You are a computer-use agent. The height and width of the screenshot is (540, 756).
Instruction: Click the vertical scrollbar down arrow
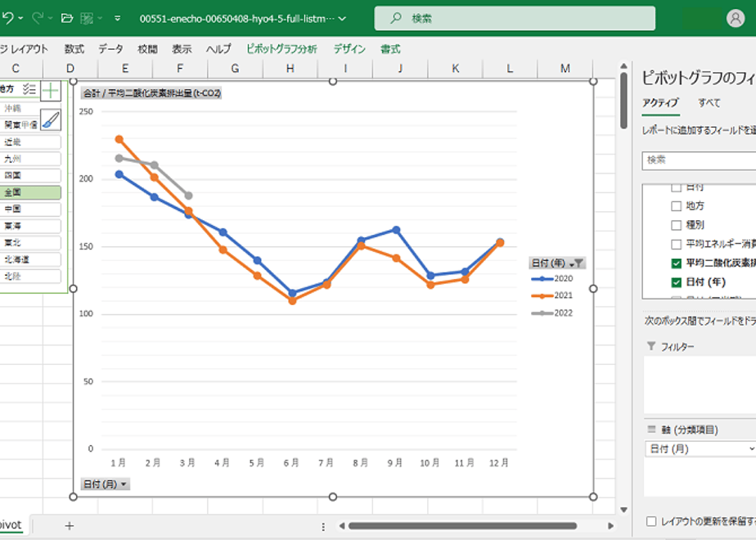[x=623, y=510]
